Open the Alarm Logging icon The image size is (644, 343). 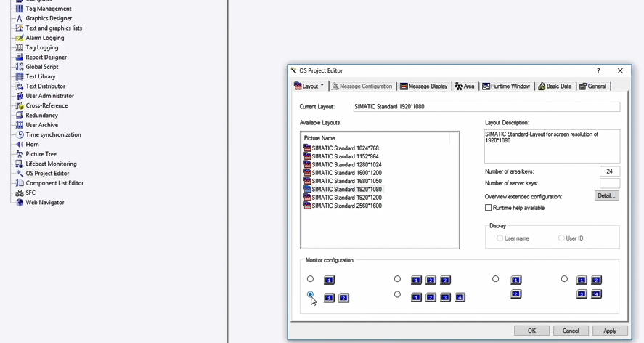coord(20,38)
